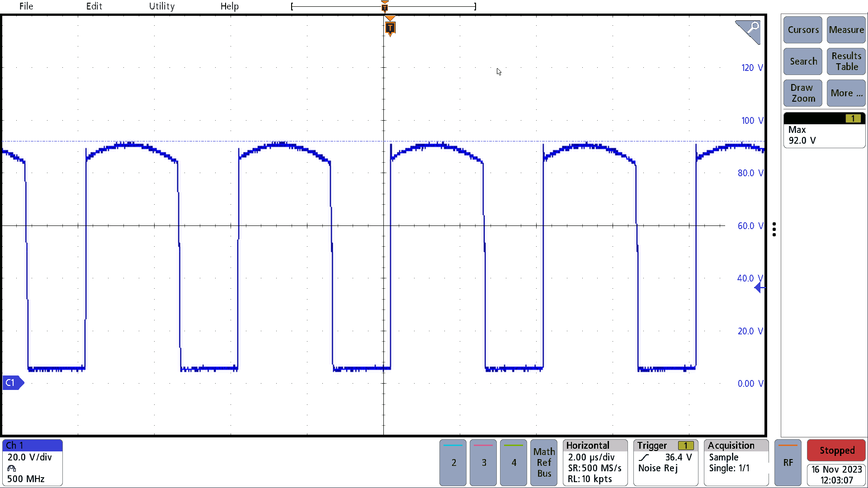
Task: Click the rising edge slope icon in Trigger badge
Action: coord(644,458)
